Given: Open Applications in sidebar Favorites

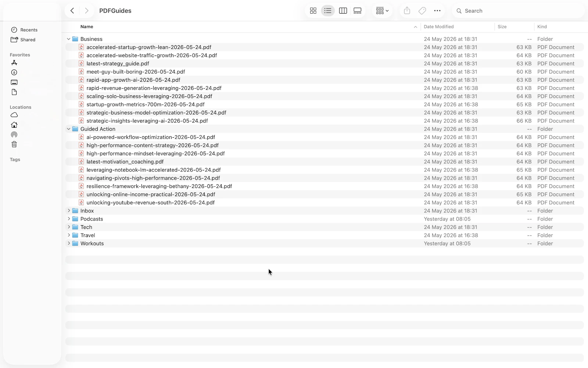Looking at the screenshot, I should click(x=14, y=63).
